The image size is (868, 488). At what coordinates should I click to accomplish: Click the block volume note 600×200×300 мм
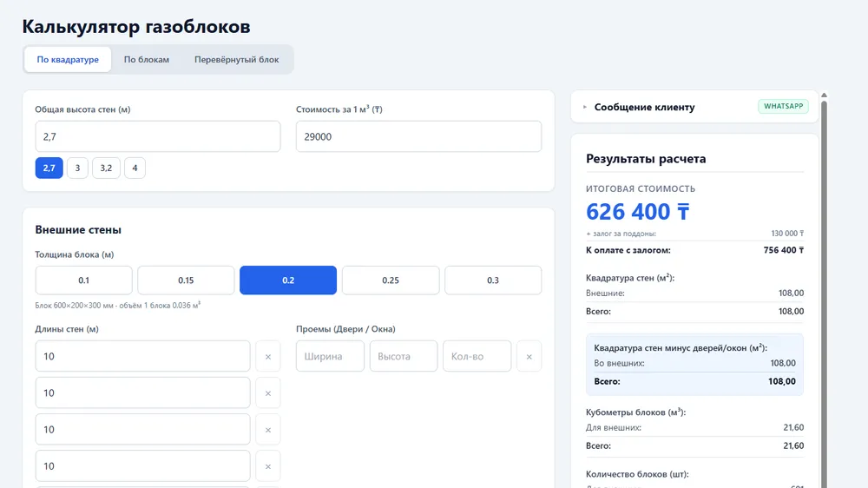(117, 305)
